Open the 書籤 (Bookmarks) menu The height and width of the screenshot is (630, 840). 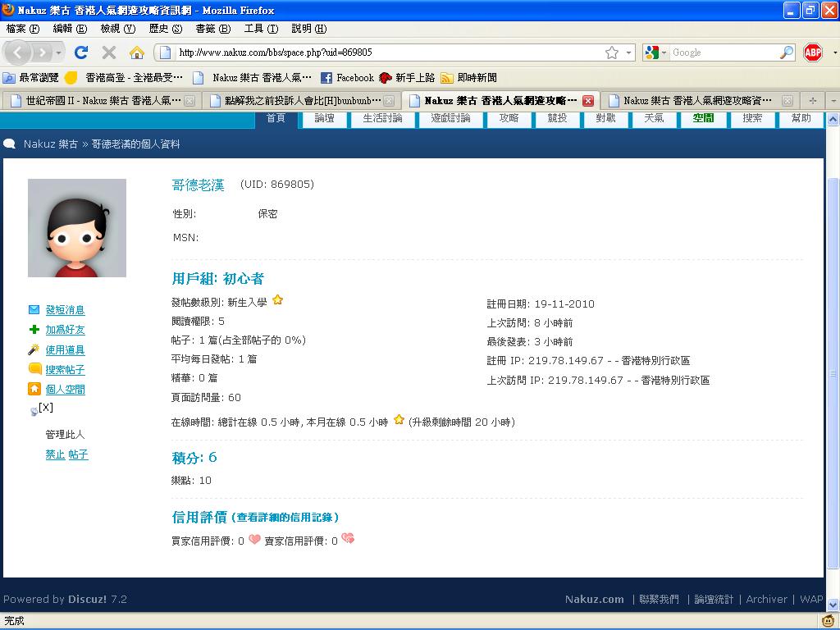click(212, 29)
